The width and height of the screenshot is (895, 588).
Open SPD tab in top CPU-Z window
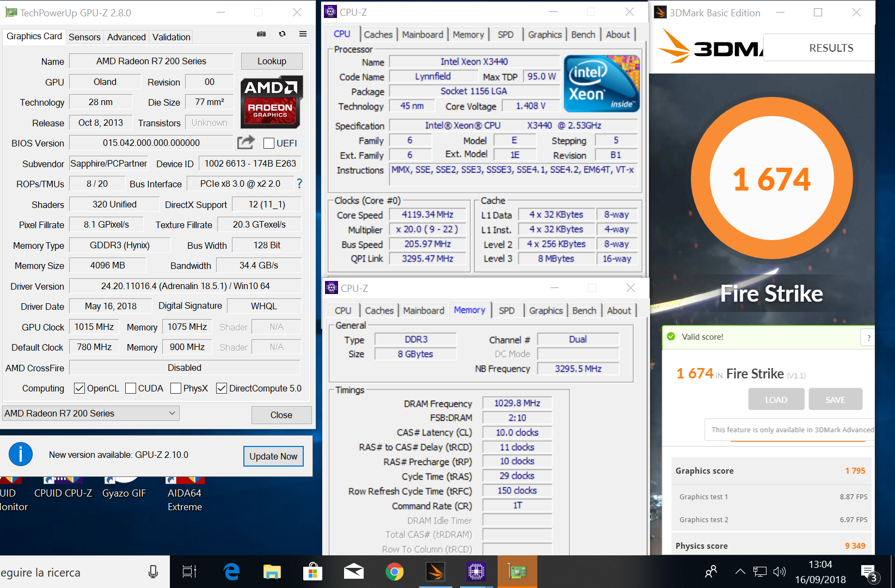click(506, 34)
